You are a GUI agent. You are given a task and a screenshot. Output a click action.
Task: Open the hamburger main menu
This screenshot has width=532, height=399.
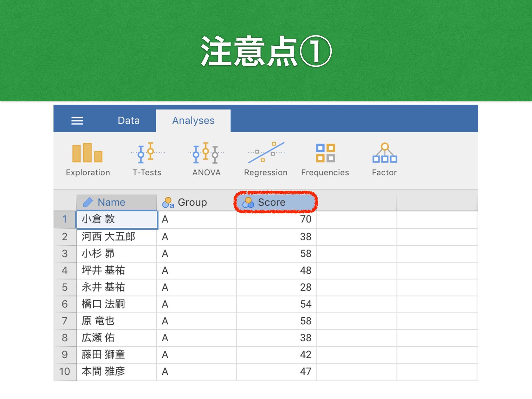pyautogui.click(x=77, y=121)
